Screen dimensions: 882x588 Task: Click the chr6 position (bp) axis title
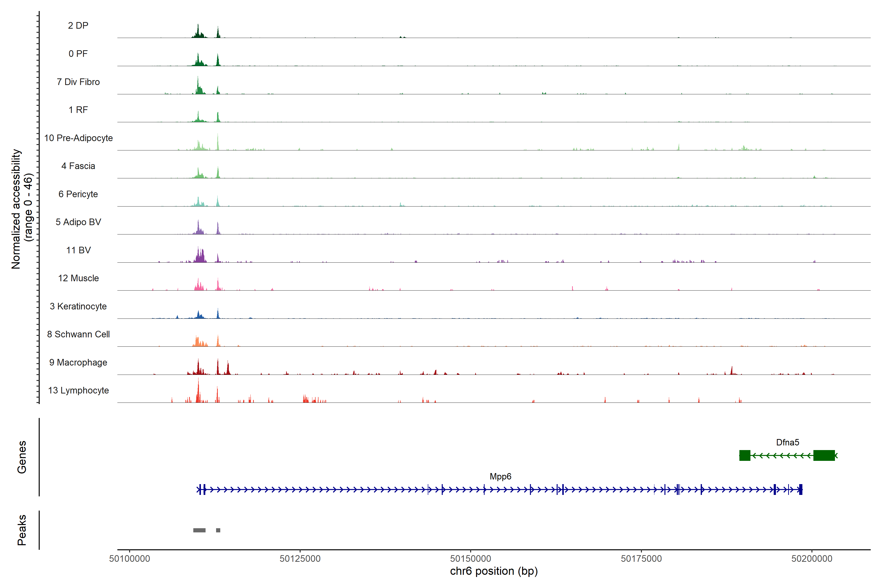[x=493, y=571]
